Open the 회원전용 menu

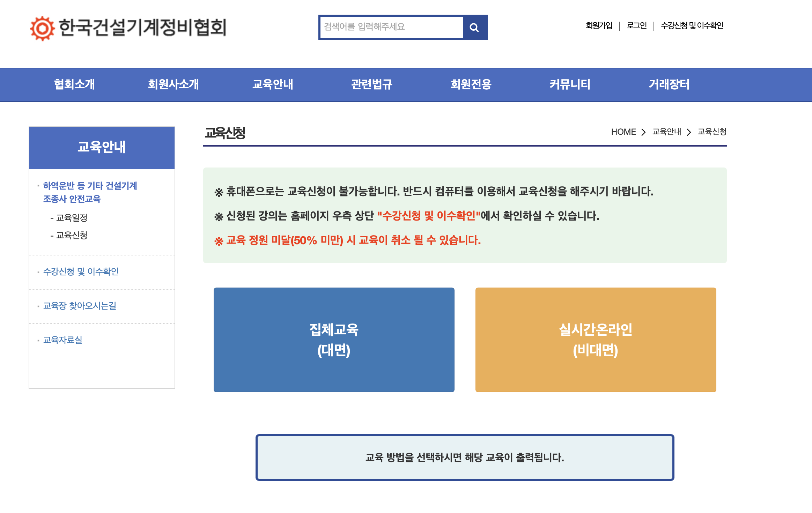click(x=471, y=84)
